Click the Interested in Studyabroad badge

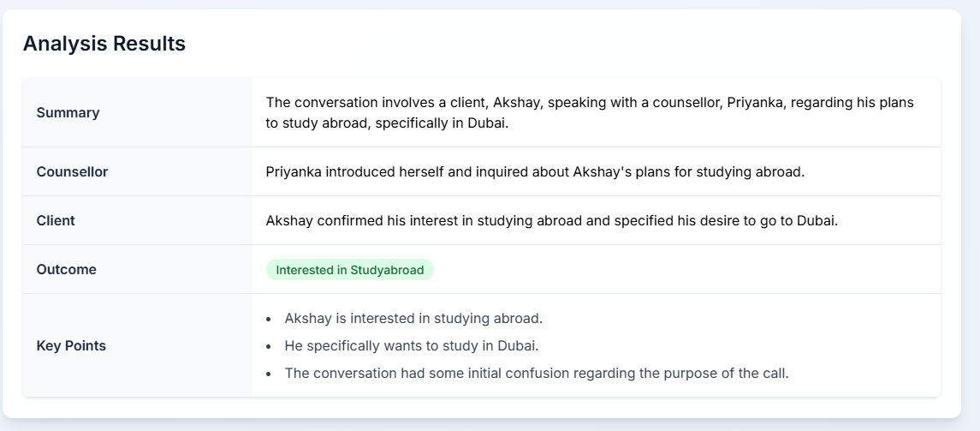point(350,270)
